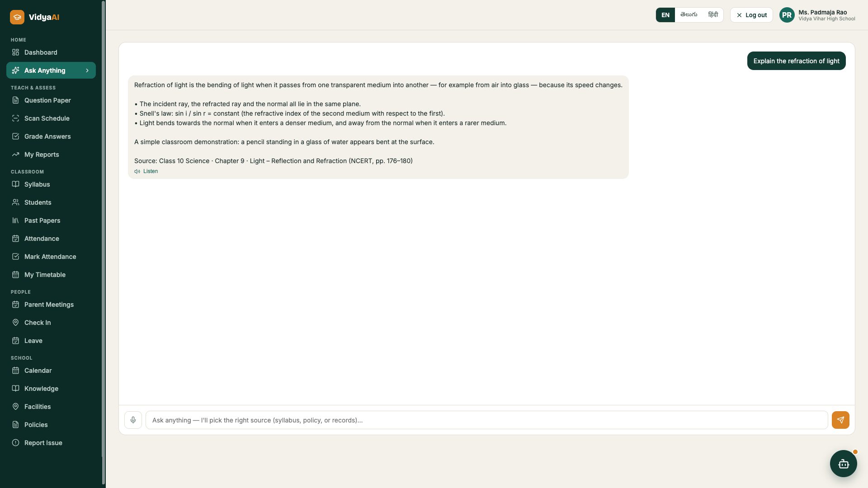Viewport: 868px width, 488px height.
Task: Click the microphone voice input button
Action: click(133, 420)
